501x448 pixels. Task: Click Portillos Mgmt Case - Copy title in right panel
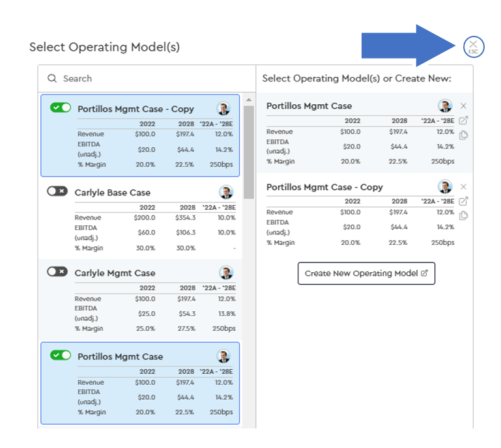click(x=324, y=187)
